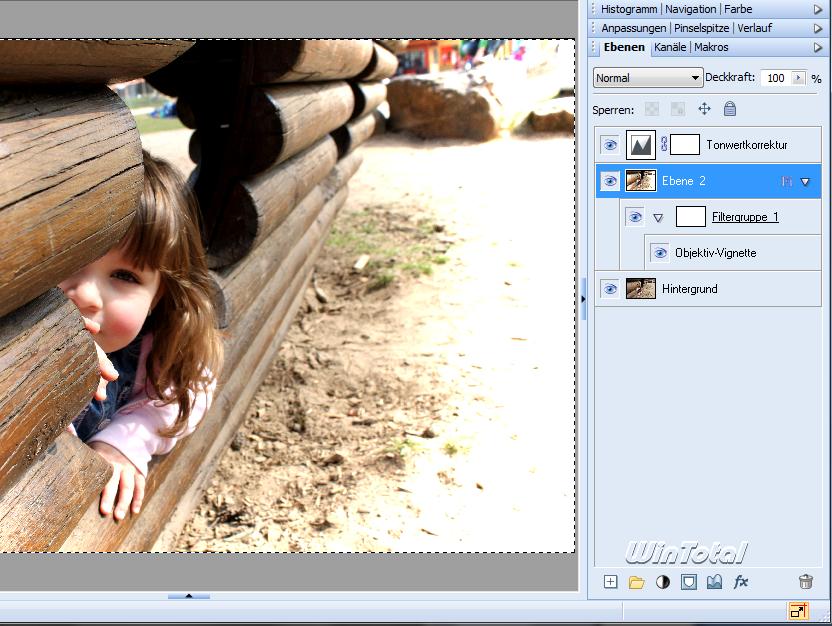The image size is (832, 626).
Task: Click the orange resize icon in status bar
Action: tap(798, 611)
